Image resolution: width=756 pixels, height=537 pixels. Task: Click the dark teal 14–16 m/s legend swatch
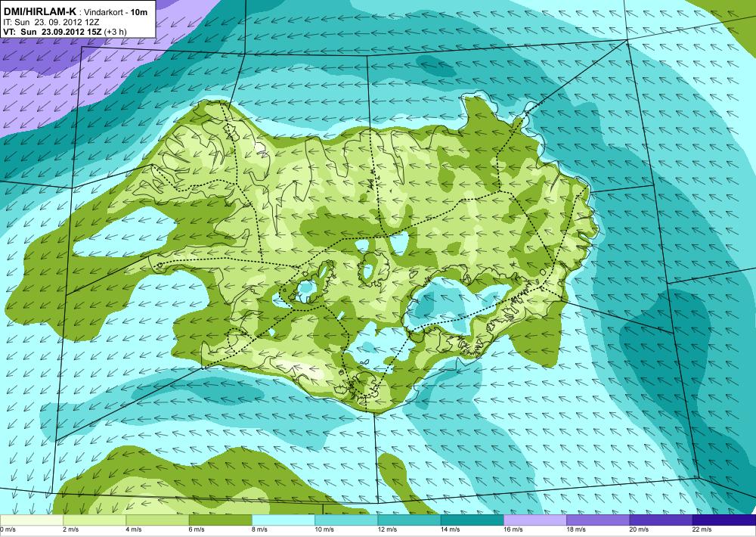(472, 520)
